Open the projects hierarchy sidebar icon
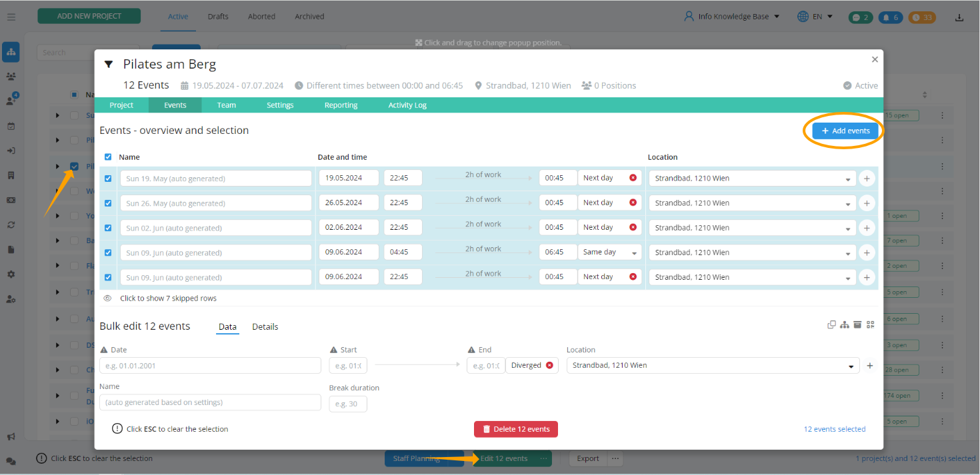Image resolution: width=980 pixels, height=475 pixels. [11, 52]
